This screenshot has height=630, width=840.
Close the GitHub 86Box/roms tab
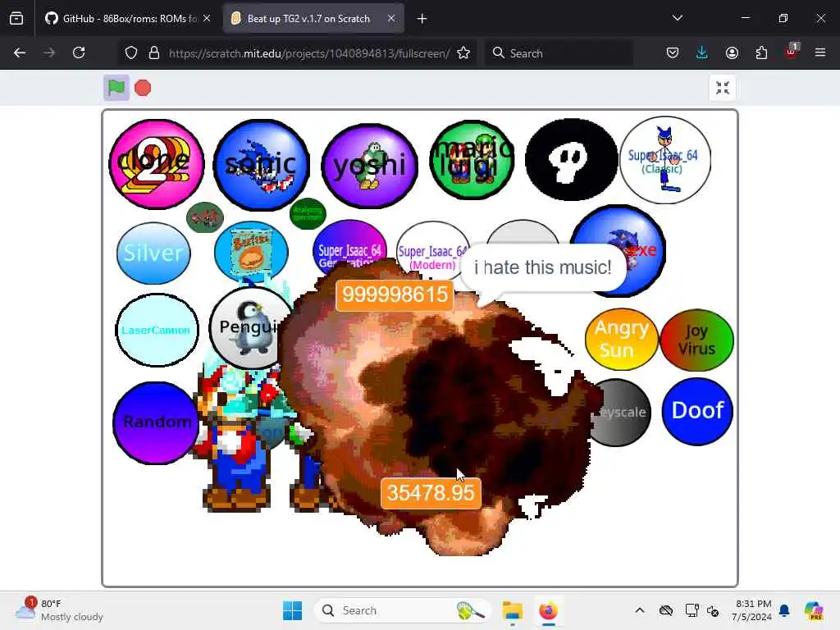click(207, 19)
